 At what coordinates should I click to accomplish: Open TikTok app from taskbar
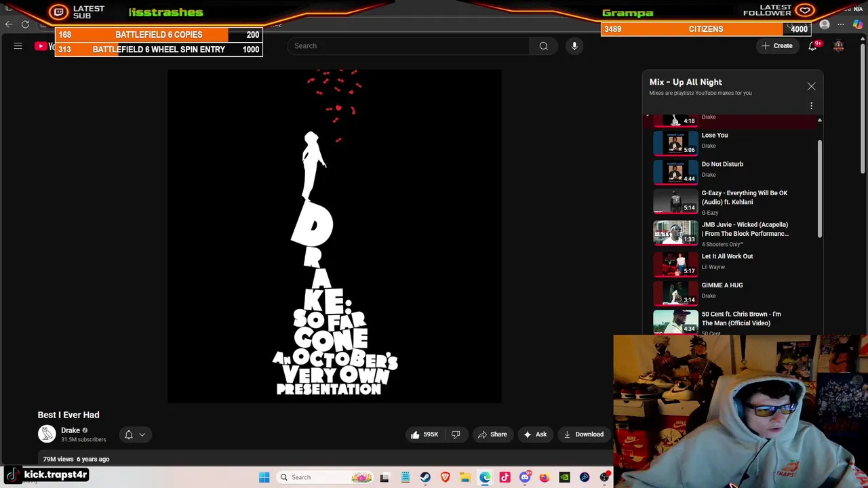pos(505,477)
